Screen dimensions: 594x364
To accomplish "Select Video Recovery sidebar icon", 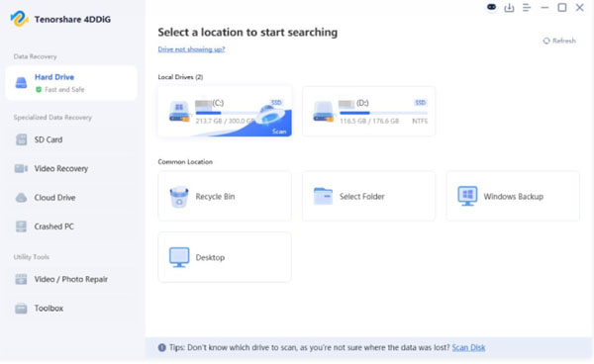I will (21, 168).
